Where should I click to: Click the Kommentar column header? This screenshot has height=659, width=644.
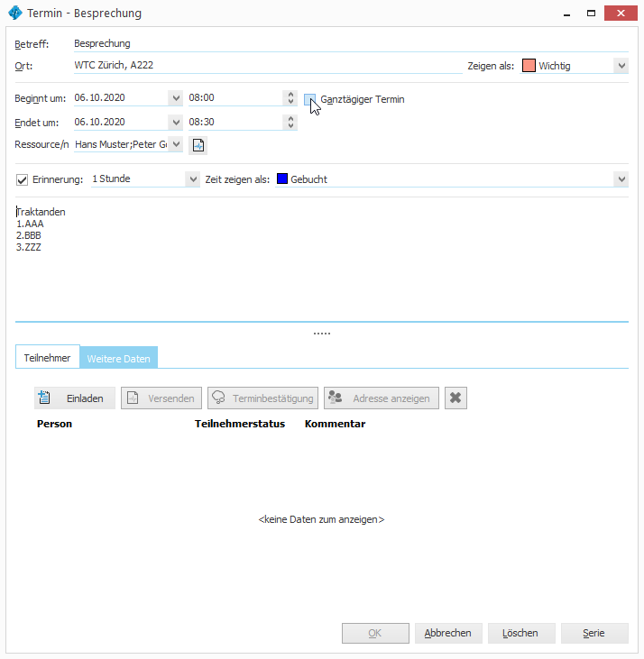coord(335,424)
